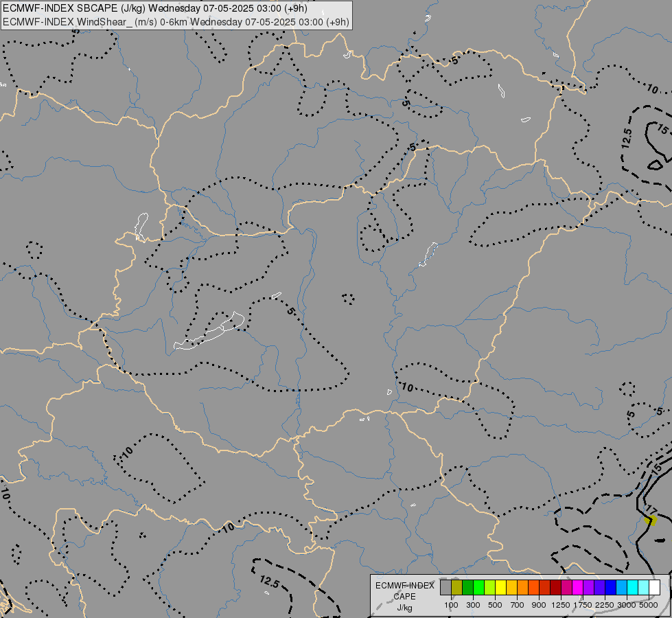Select the purple legend swatch
The width and height of the screenshot is (672, 618).
588,587
